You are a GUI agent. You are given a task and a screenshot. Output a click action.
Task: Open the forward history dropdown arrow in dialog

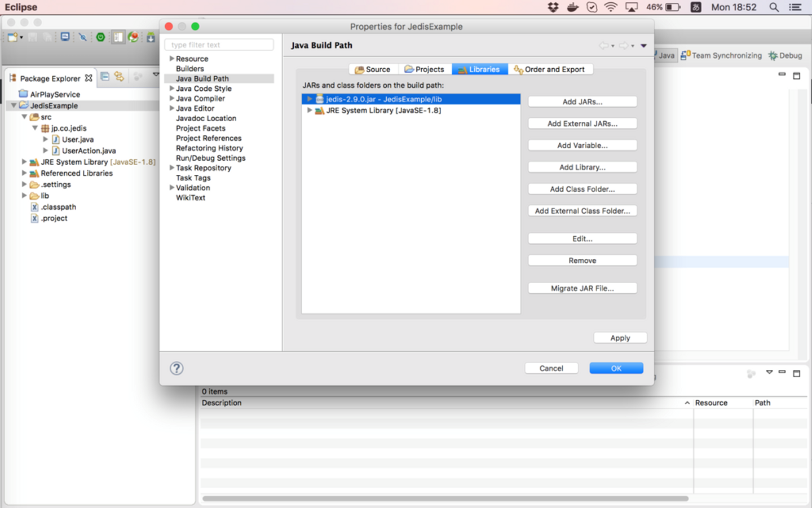coord(633,46)
